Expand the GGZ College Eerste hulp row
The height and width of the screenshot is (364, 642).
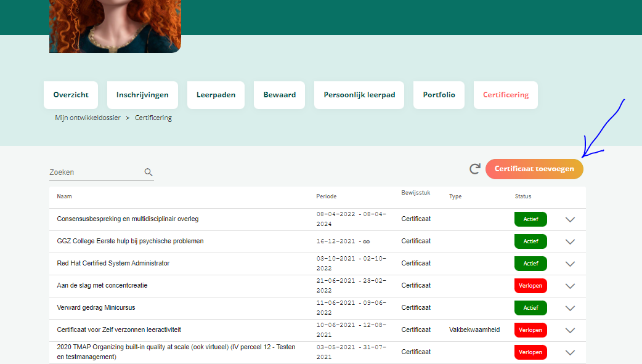(x=570, y=241)
